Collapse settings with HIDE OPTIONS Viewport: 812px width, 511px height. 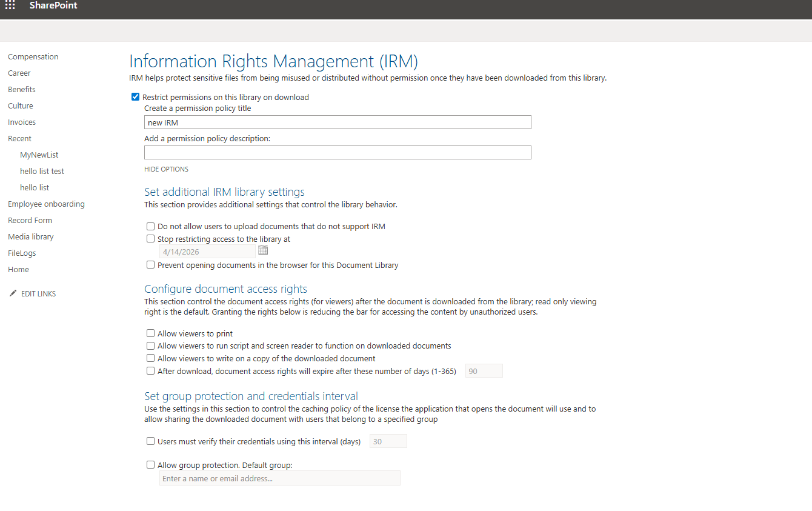click(x=166, y=169)
